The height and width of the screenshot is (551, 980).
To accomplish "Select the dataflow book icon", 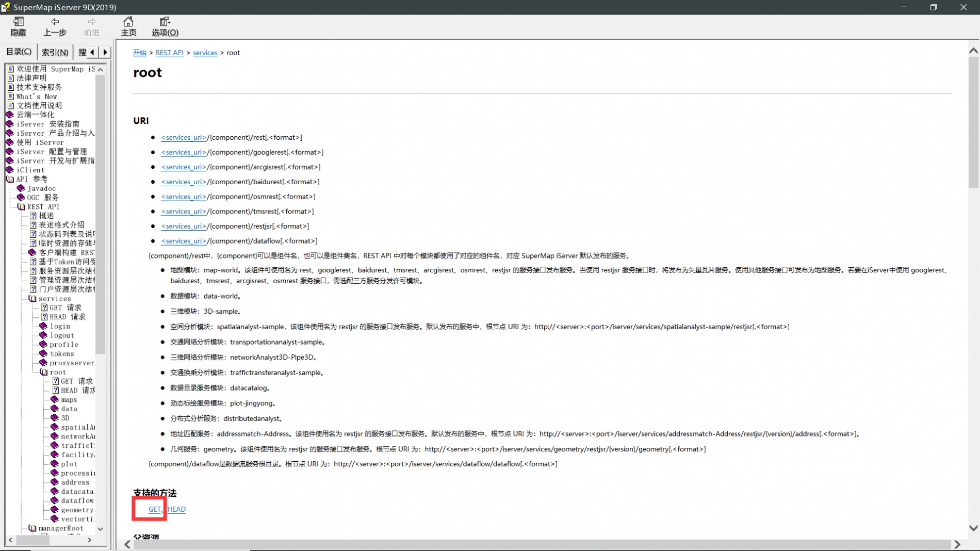I will tap(55, 500).
